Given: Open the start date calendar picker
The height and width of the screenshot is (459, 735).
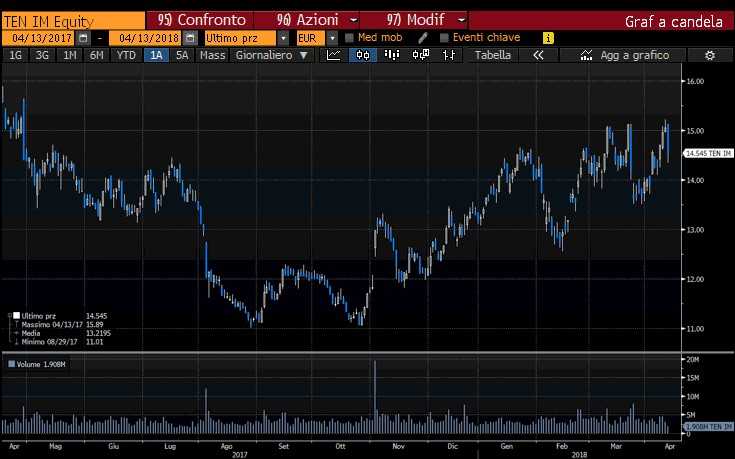Looking at the screenshot, I should point(83,38).
